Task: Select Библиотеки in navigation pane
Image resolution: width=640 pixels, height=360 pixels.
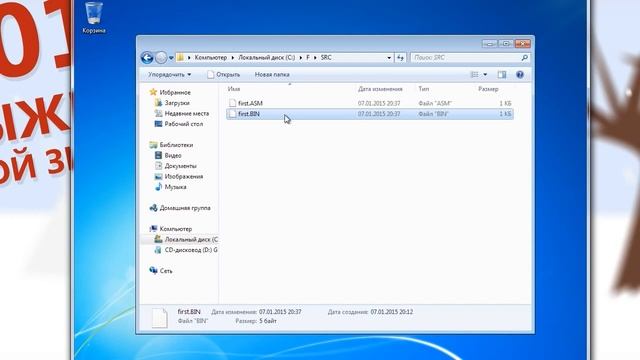Action: 176,145
